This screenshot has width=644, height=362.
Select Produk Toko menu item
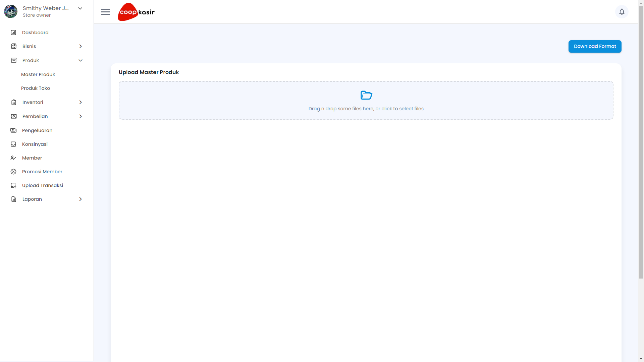click(35, 88)
